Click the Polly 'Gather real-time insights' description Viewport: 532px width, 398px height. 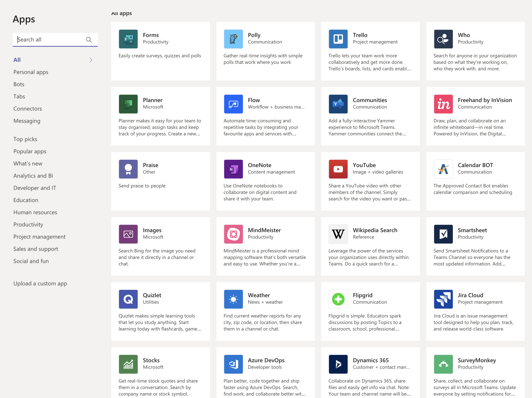click(x=263, y=59)
